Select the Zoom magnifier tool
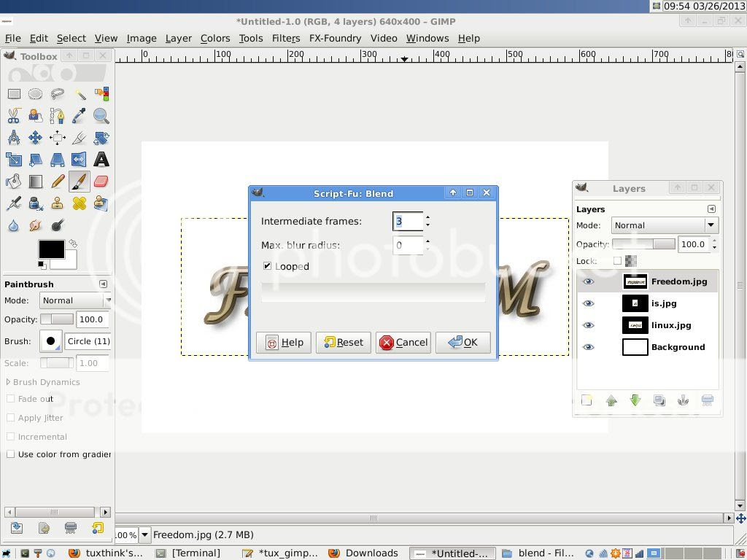This screenshot has width=747, height=560. click(x=101, y=116)
